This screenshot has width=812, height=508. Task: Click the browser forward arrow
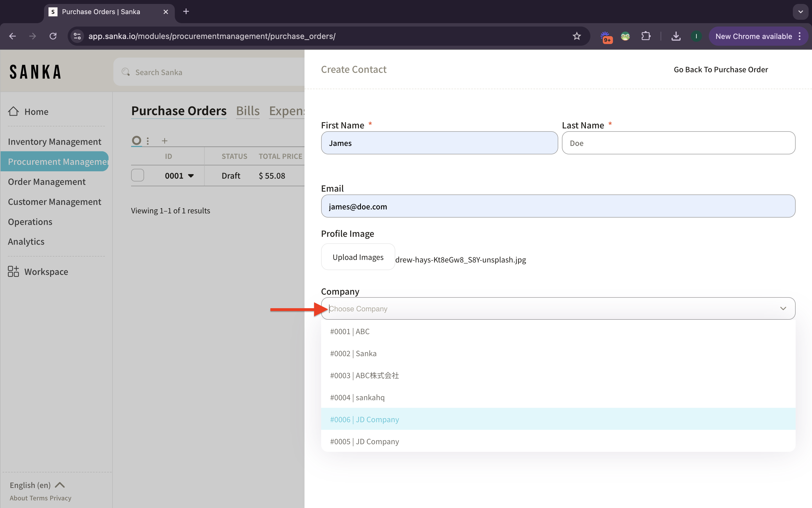point(32,36)
